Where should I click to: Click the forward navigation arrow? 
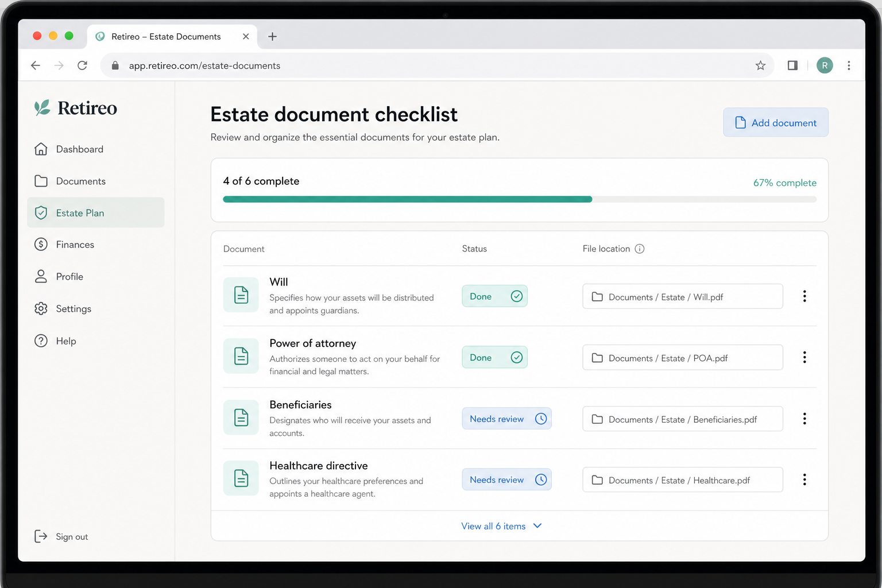(59, 65)
